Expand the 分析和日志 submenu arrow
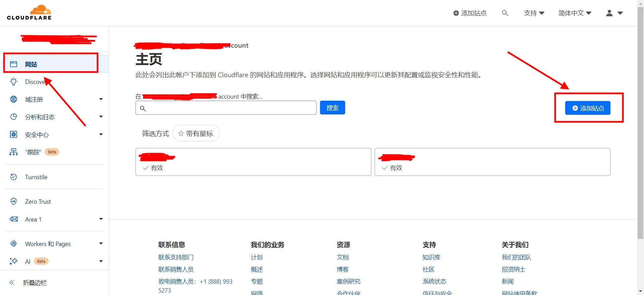 click(101, 117)
